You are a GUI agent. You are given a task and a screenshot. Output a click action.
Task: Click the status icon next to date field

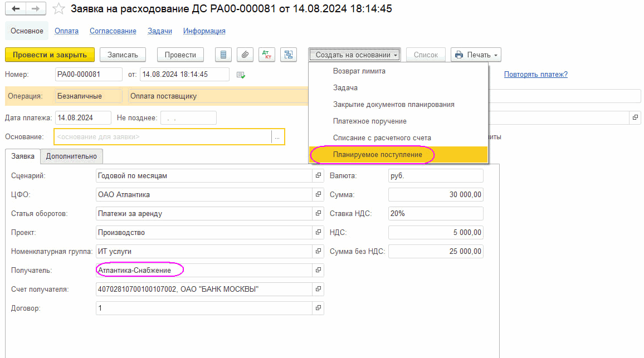(241, 75)
